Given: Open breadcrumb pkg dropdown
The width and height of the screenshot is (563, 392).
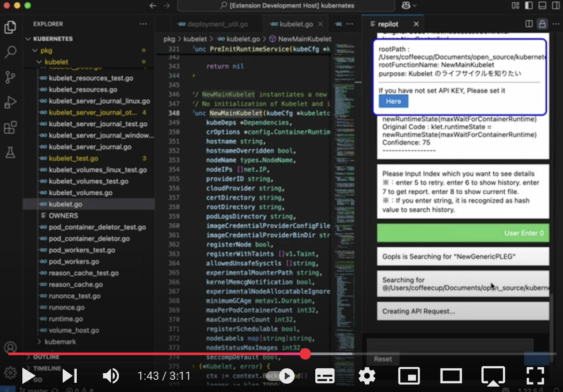Looking at the screenshot, I should pyautogui.click(x=169, y=39).
